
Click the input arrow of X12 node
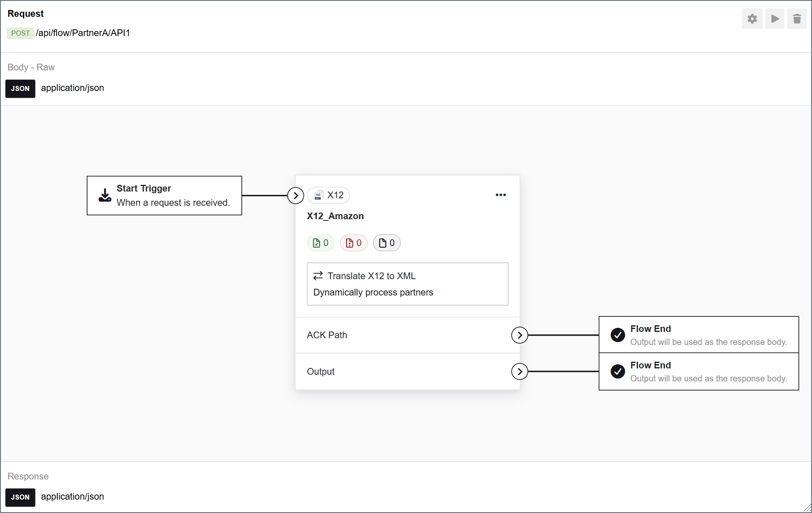[x=296, y=196]
